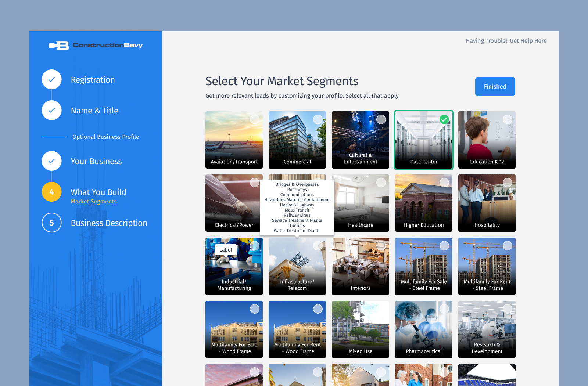Click Market Segments sub-label
Viewport: 588px width, 386px height.
[94, 202]
